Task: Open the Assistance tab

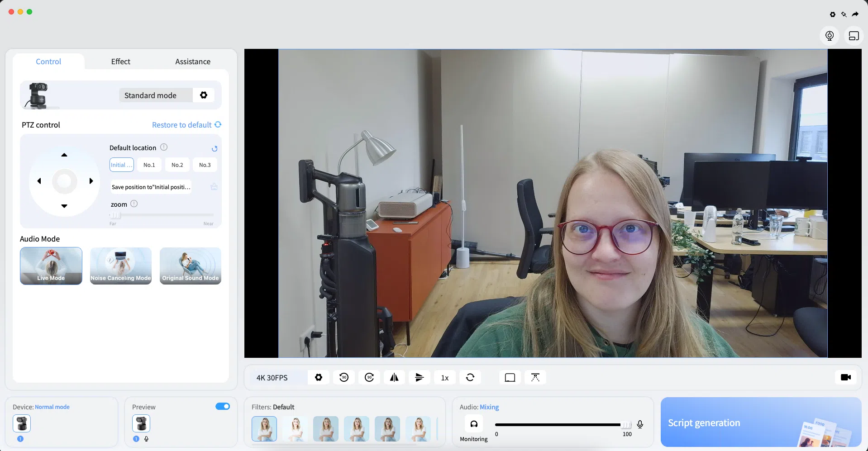Action: 193,62
